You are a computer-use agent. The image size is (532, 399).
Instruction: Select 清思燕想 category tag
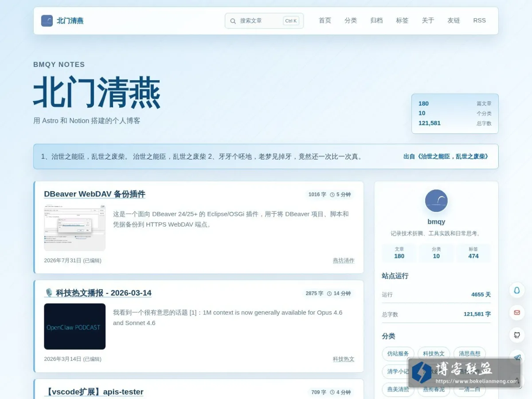[x=469, y=354]
